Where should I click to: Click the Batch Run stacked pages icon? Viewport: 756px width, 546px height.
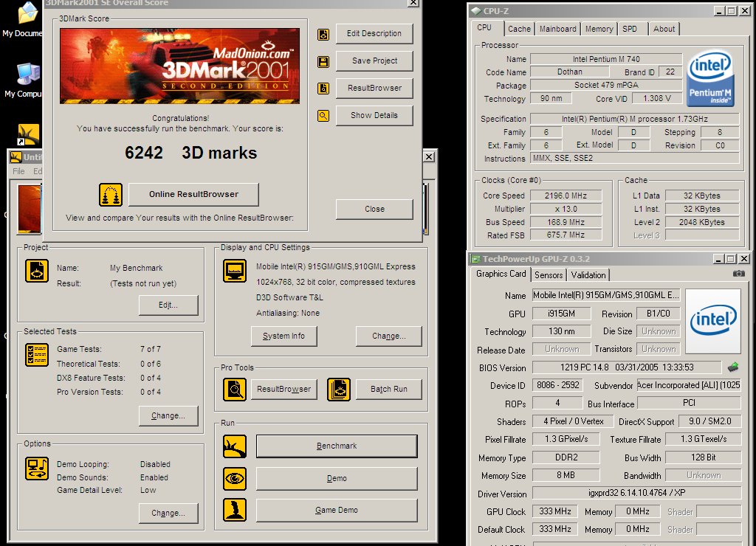click(x=339, y=390)
